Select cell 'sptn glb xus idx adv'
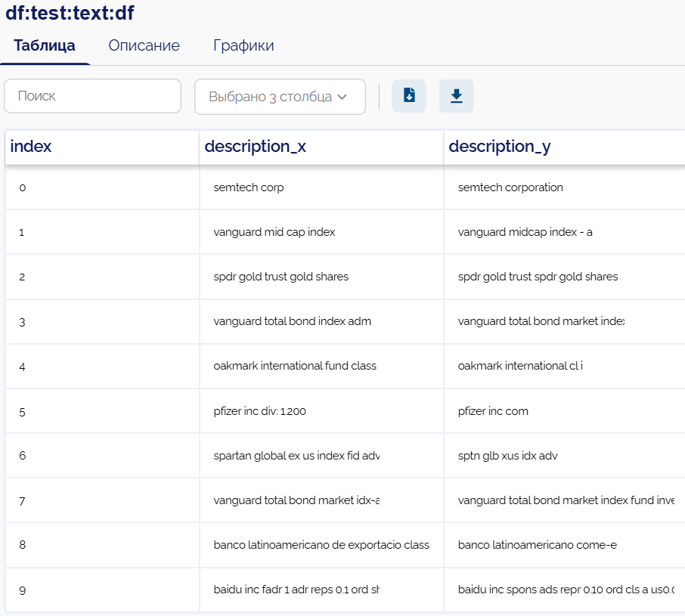Screen dimensions: 685x616 point(565,456)
